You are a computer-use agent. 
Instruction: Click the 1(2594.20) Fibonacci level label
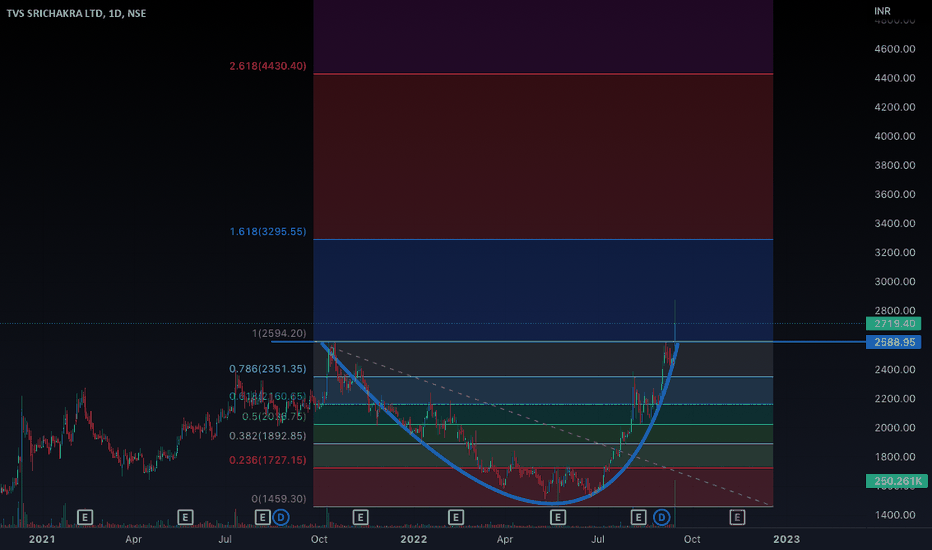click(x=279, y=334)
